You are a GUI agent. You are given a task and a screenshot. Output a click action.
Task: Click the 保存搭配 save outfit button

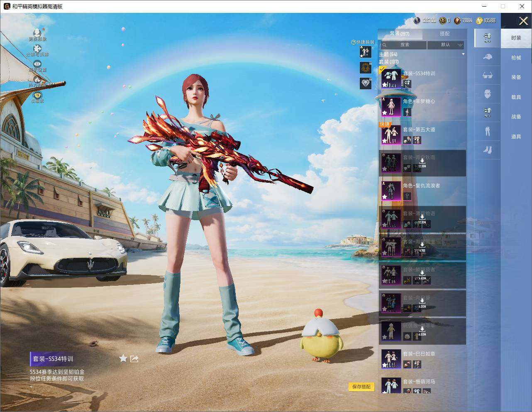pos(361,387)
